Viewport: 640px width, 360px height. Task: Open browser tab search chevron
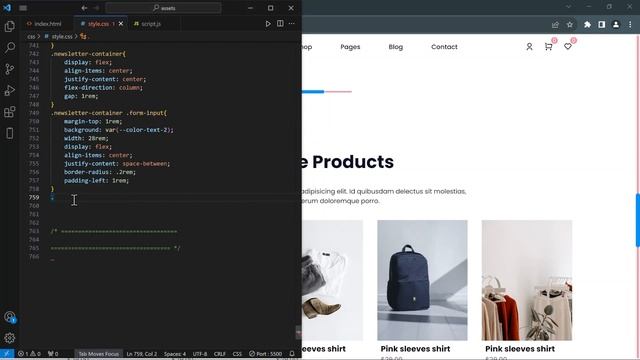coord(568,7)
